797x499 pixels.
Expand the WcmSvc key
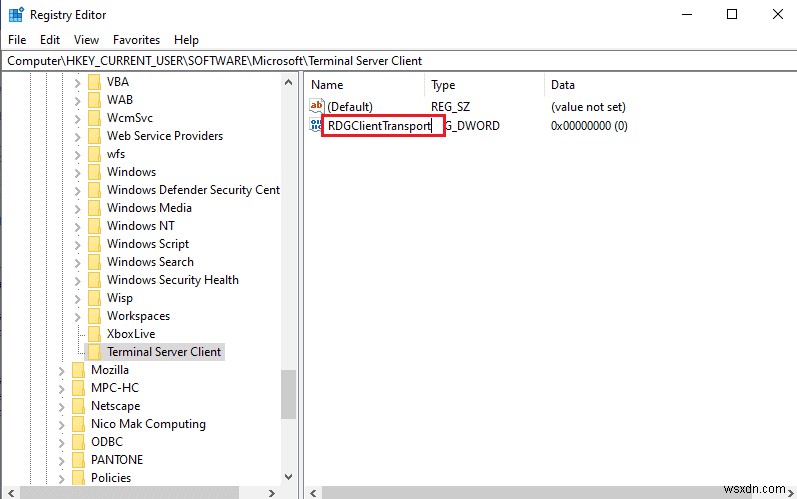(x=77, y=118)
